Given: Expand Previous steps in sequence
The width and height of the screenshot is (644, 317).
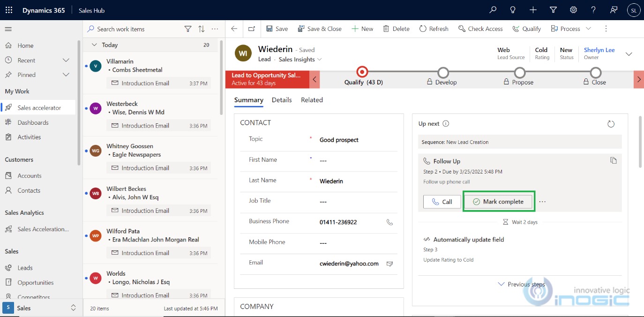Looking at the screenshot, I should [521, 284].
